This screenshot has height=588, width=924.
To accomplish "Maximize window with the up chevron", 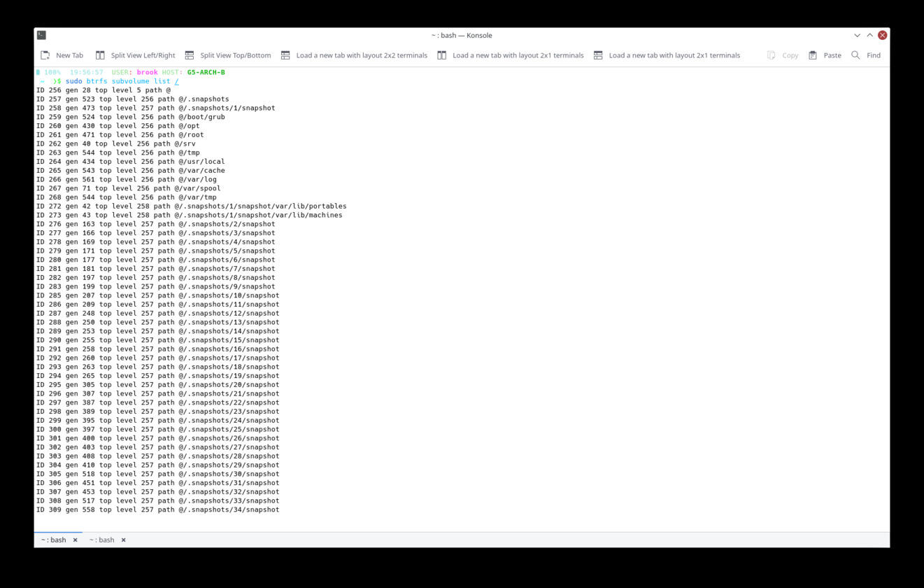I will [870, 35].
